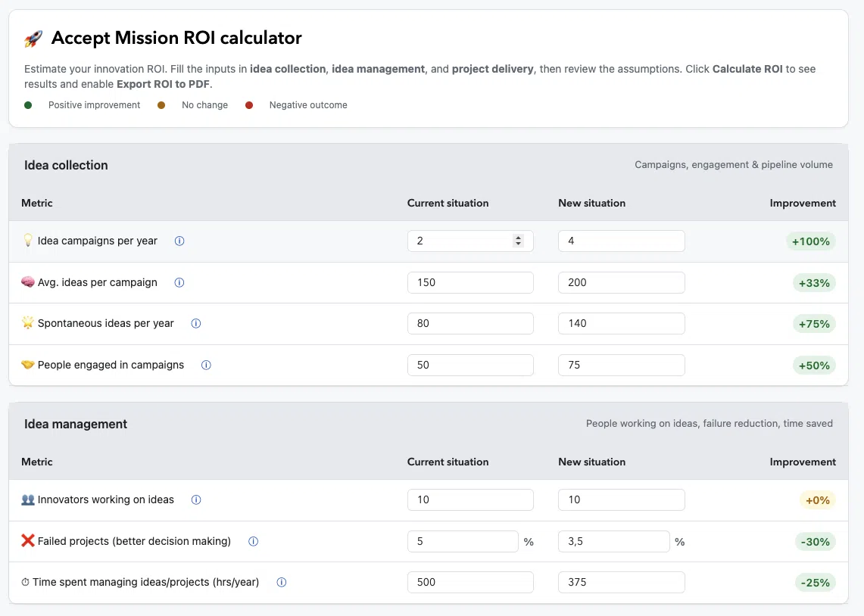Select current Time spent field showing 500
Screen dimensions: 864x616
[470, 583]
